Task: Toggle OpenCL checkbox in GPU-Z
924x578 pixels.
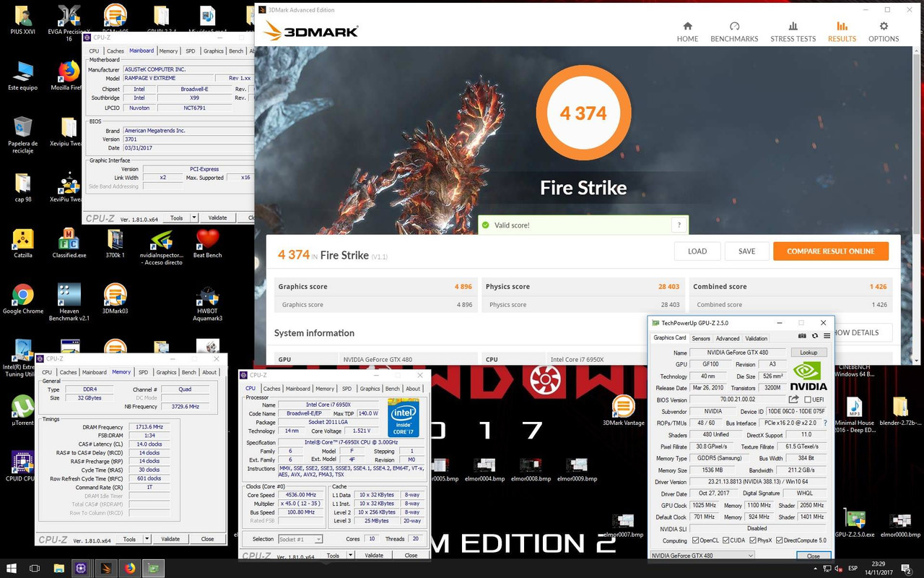Action: pyautogui.click(x=696, y=540)
